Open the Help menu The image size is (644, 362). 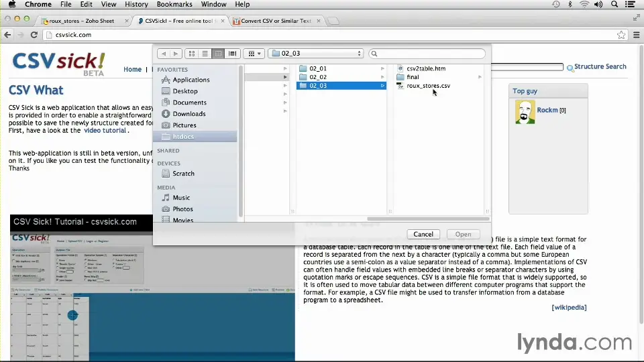point(242,4)
